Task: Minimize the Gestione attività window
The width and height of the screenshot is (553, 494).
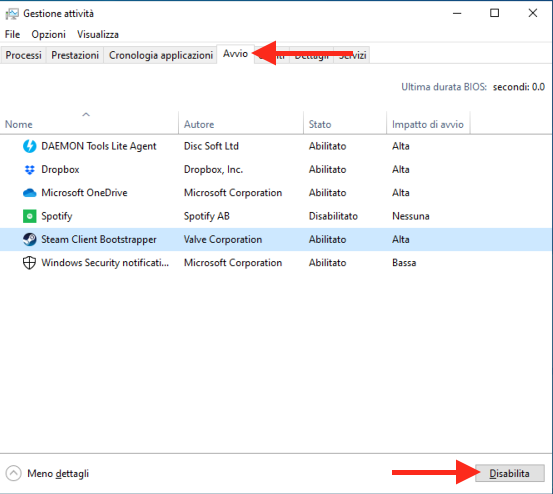Action: [457, 13]
